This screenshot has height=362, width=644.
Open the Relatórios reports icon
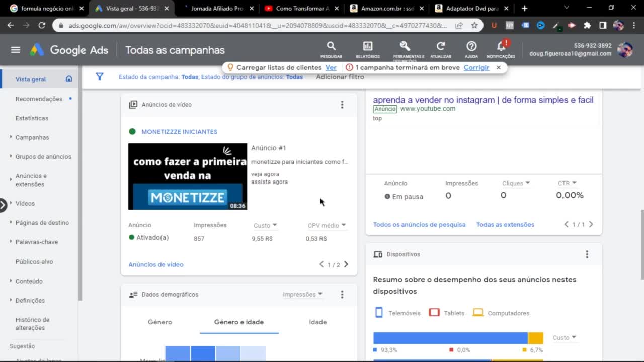point(368,50)
